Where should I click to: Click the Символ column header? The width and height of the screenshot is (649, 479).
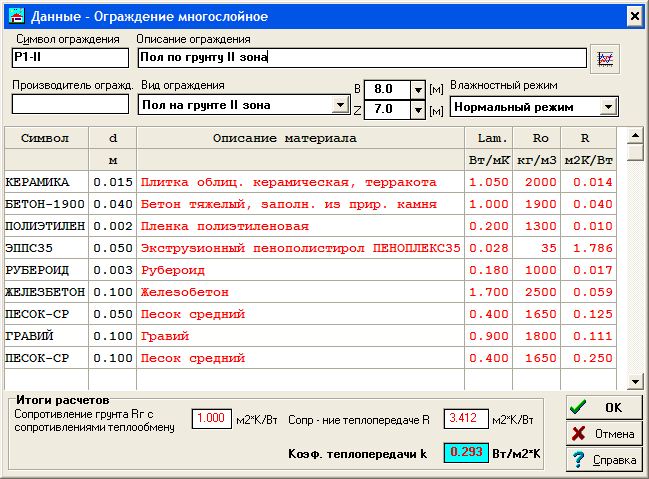coord(46,138)
